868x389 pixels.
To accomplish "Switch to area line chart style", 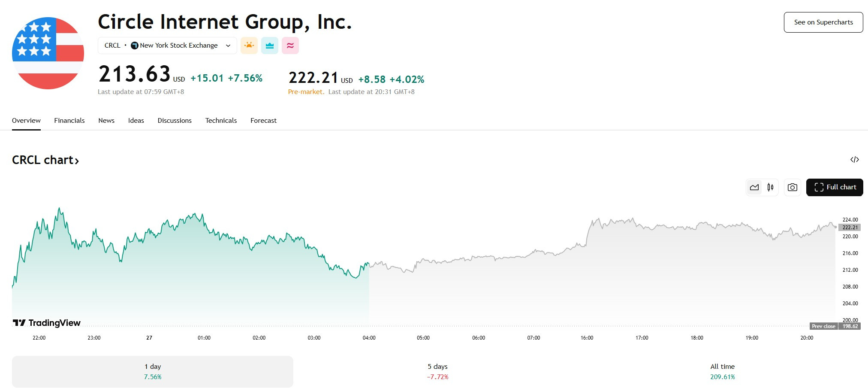I will pos(754,187).
